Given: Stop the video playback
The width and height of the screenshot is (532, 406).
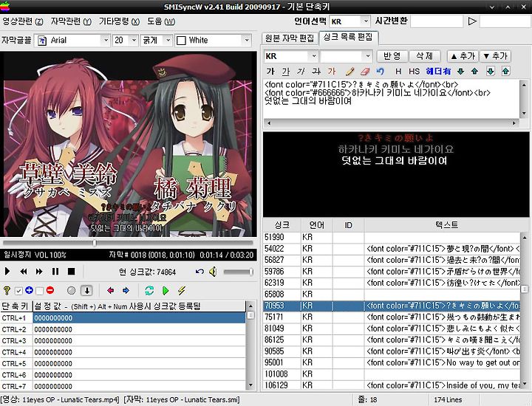Looking at the screenshot, I should (71, 272).
